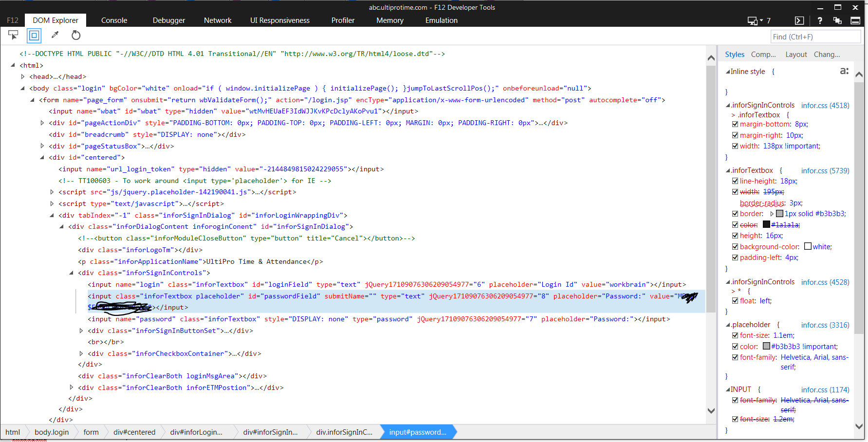Switch to the Console tab
Screen dimensions: 868x442
[x=114, y=20]
